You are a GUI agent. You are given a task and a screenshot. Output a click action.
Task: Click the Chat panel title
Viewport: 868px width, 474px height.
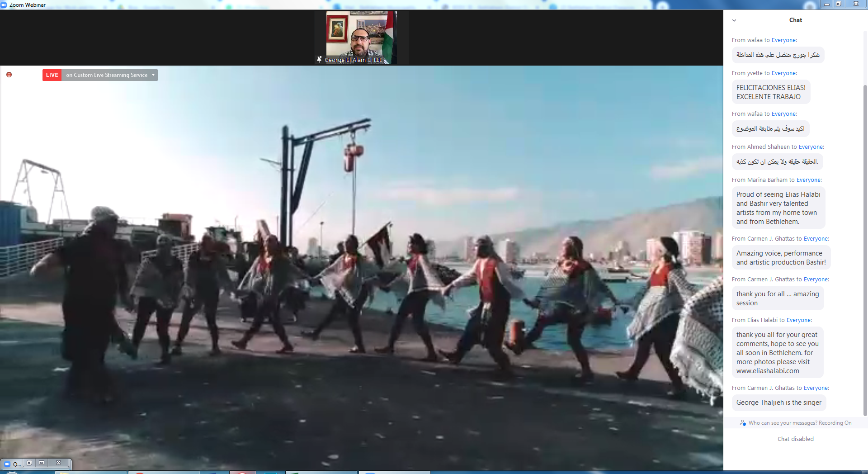[x=795, y=20]
